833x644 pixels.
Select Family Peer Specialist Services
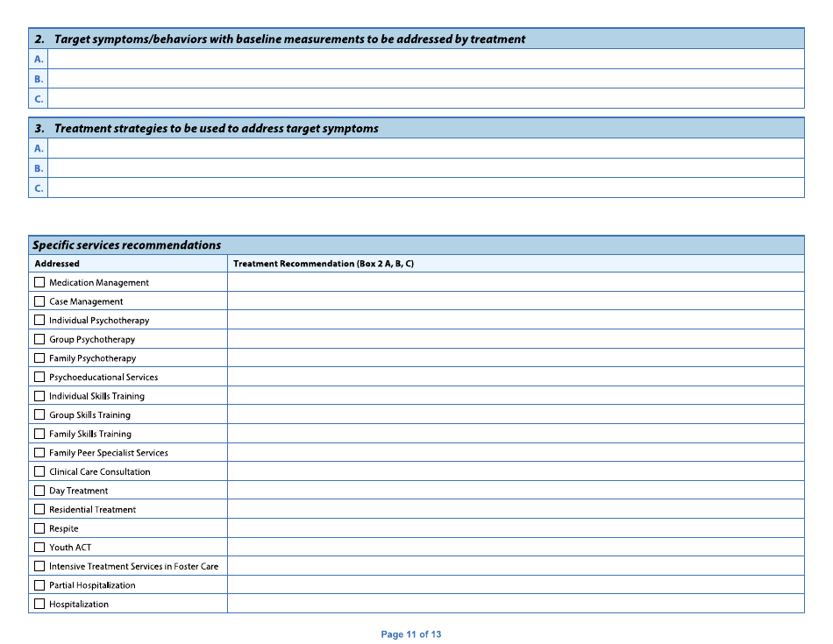[x=39, y=452]
